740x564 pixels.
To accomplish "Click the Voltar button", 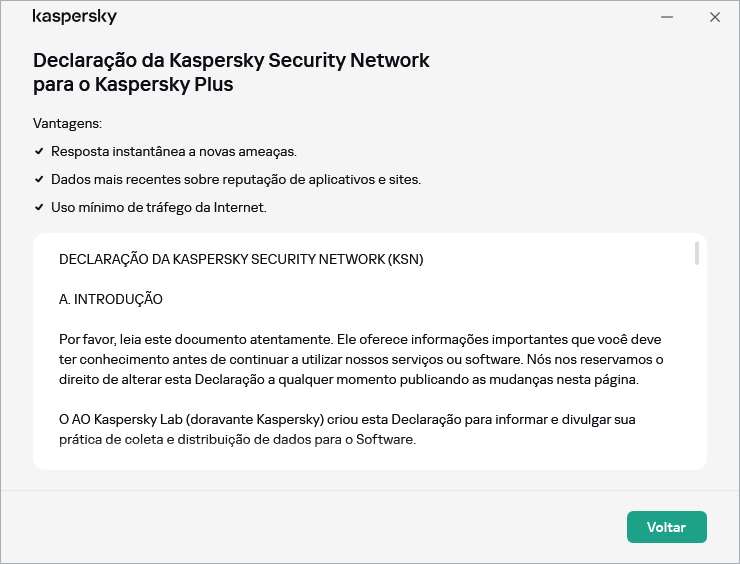I will point(666,527).
